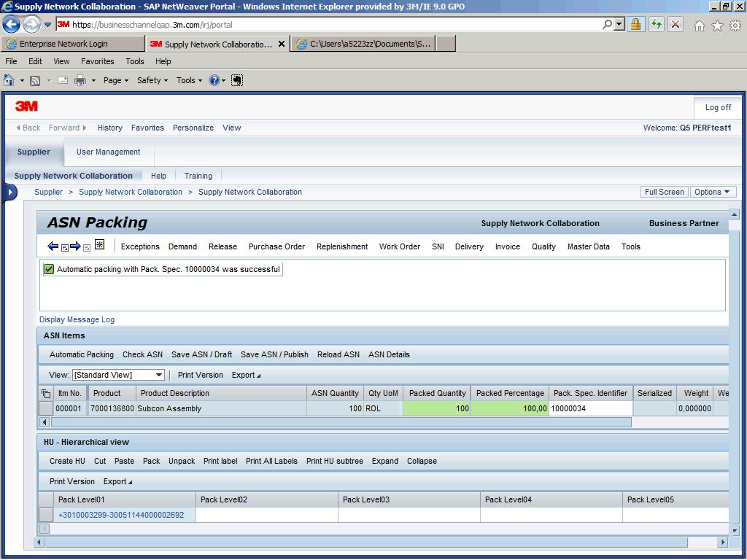747x560 pixels.
Task: Click the Read mail icon
Action: [63, 80]
